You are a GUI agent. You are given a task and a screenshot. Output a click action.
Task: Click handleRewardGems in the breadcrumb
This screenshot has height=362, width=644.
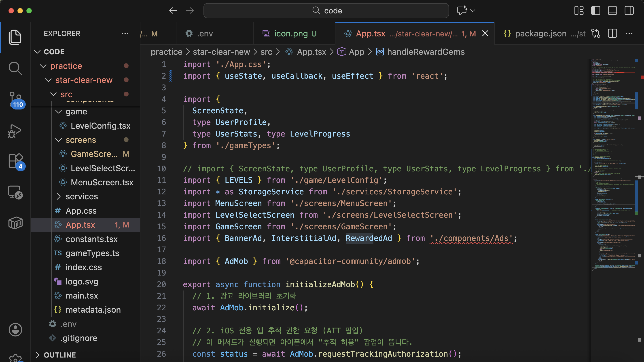click(x=426, y=52)
